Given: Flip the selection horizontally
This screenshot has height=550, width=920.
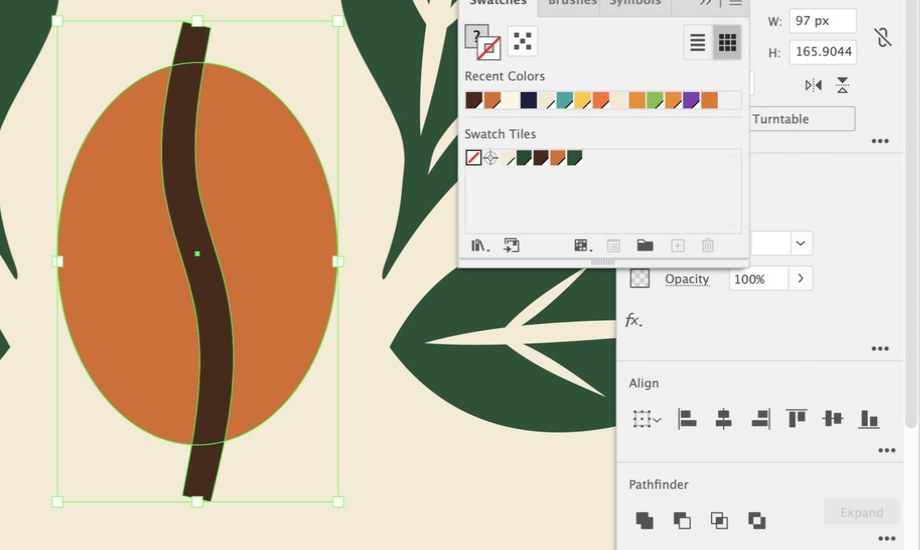Looking at the screenshot, I should (x=813, y=85).
